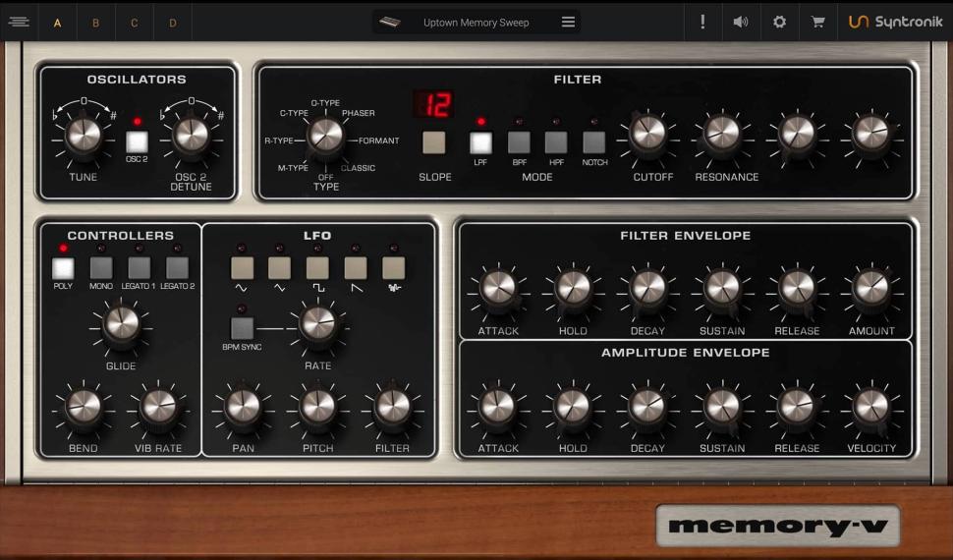Click the Filter Envelope HOLD knob

pyautogui.click(x=573, y=289)
